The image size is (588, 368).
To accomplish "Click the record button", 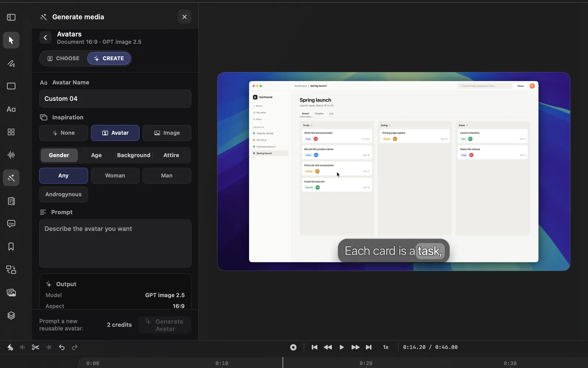I will pyautogui.click(x=293, y=347).
